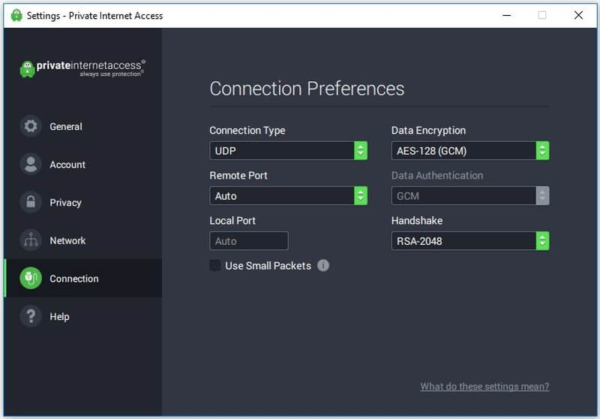Click the info icon beside Use Small Packets
Image resolution: width=600 pixels, height=419 pixels.
tap(323, 265)
